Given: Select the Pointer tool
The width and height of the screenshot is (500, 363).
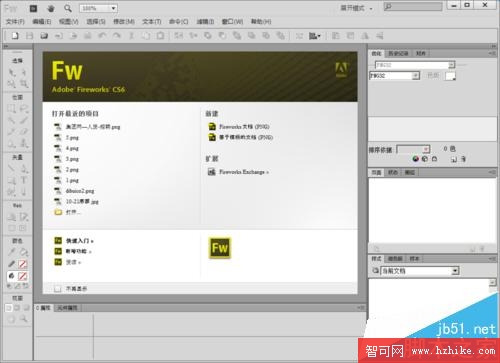Looking at the screenshot, I should [x=12, y=72].
